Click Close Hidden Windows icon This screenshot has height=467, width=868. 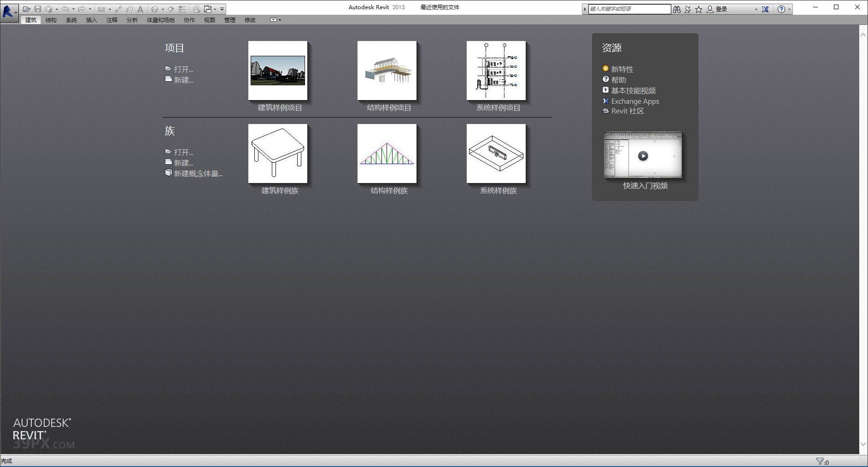coord(196,9)
